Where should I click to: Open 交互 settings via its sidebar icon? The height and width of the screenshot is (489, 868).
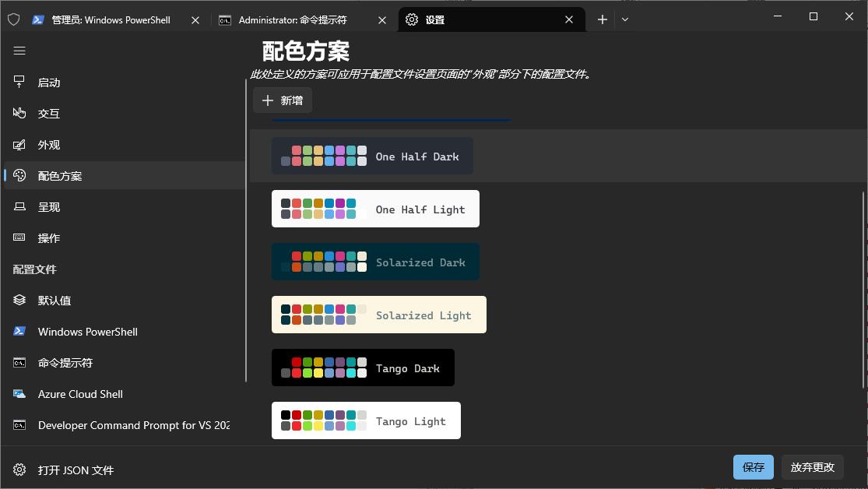click(19, 113)
